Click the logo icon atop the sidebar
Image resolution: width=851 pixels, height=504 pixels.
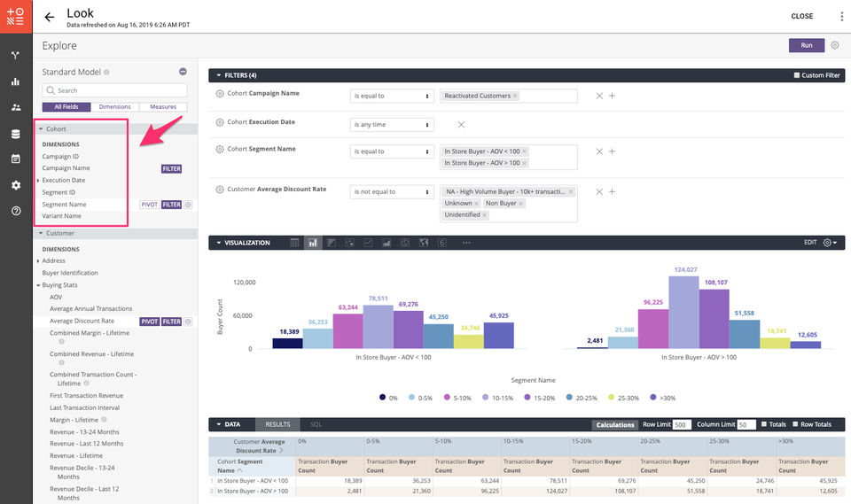[16, 16]
